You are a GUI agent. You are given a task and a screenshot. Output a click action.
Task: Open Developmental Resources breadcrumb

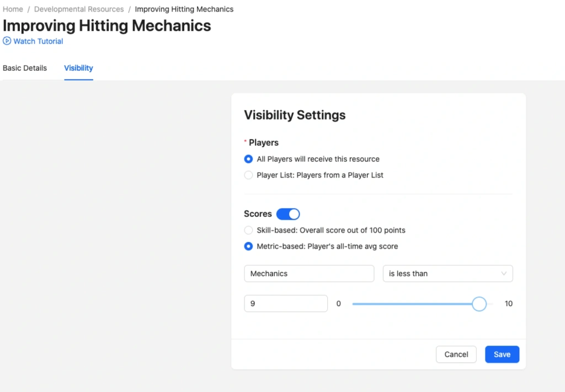[79, 9]
